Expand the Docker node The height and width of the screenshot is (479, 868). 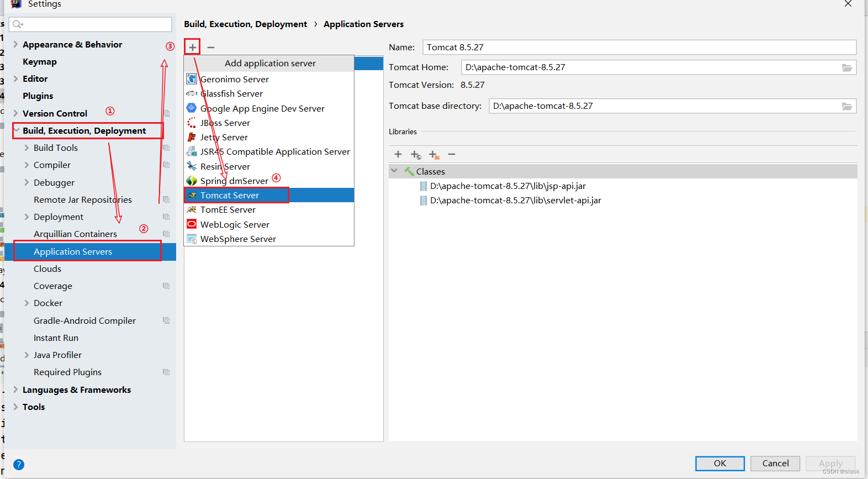click(x=27, y=303)
